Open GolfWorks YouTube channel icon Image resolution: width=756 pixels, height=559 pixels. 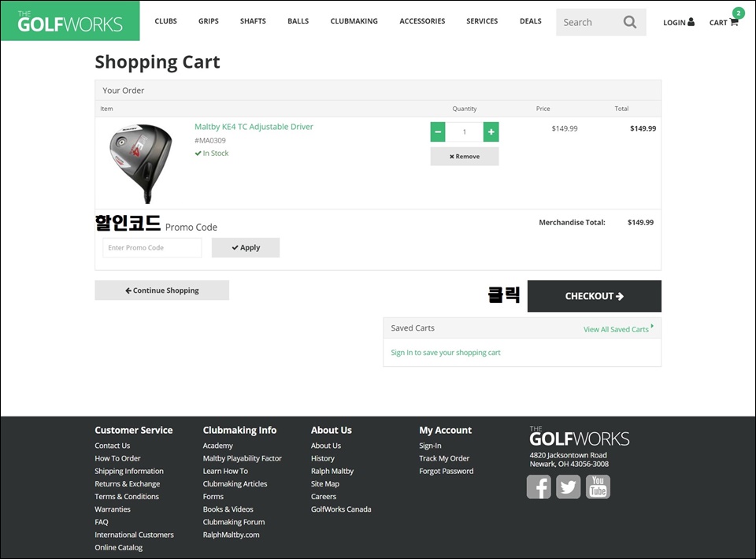[598, 487]
